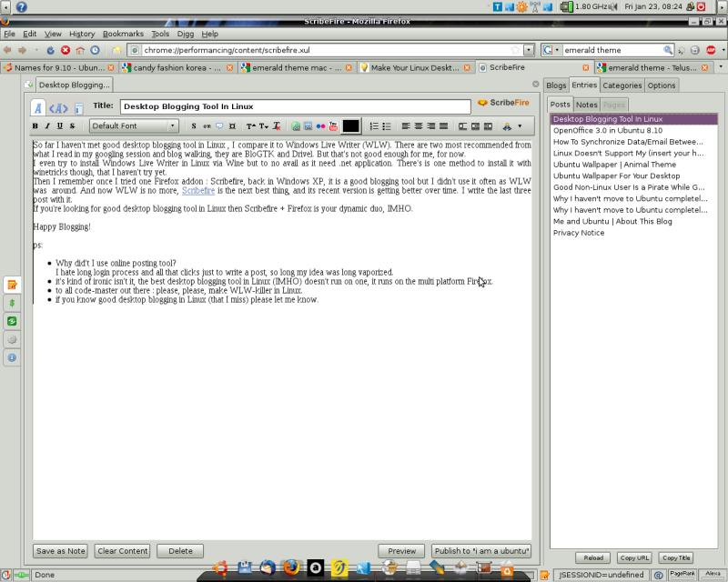
Task: Insert a hyperlink using the globe link icon
Action: click(296, 126)
